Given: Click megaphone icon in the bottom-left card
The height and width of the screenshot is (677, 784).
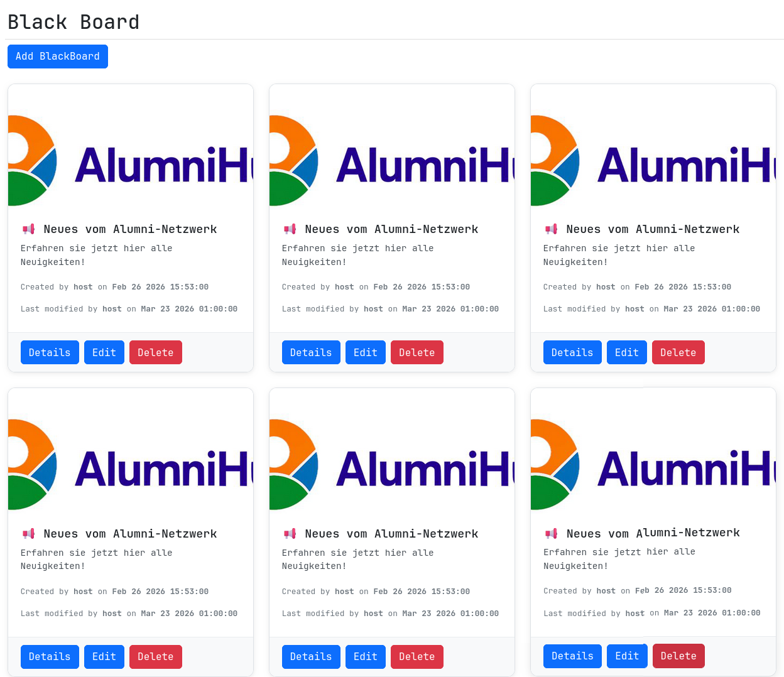Looking at the screenshot, I should click(28, 534).
